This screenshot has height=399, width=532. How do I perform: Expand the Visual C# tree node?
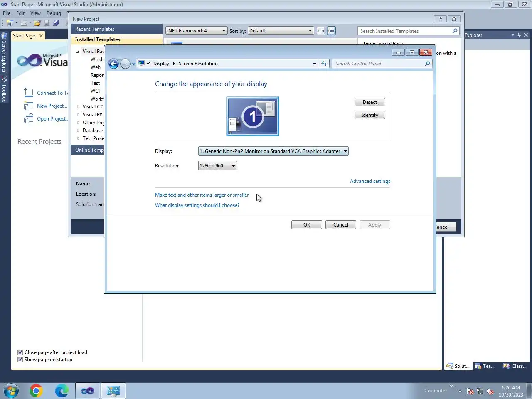pos(78,107)
